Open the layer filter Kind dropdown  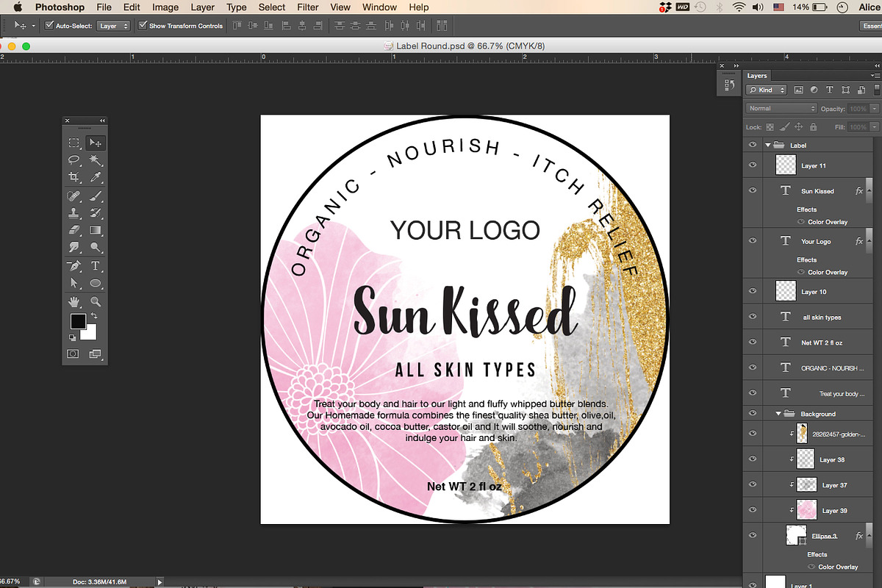(x=767, y=90)
